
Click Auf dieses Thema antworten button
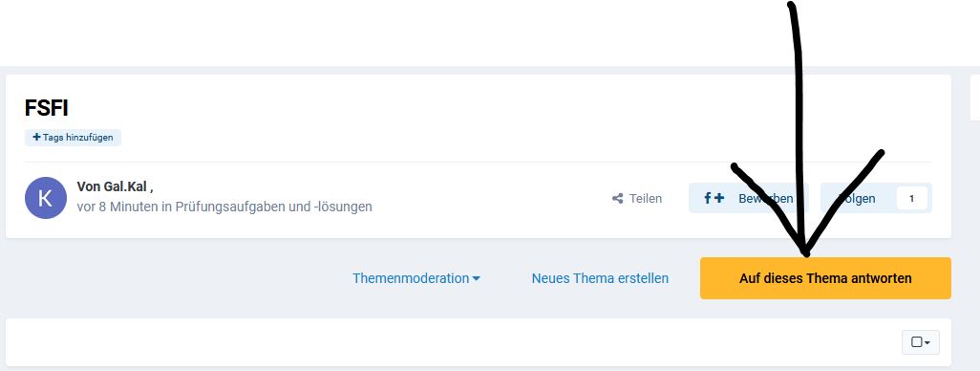point(825,278)
